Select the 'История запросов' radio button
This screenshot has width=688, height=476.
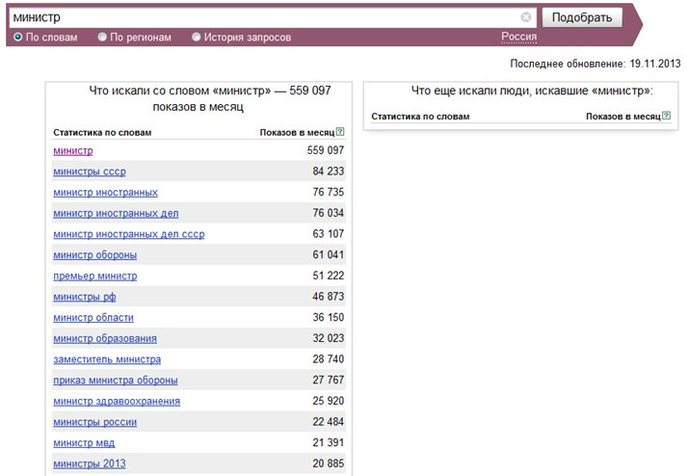(196, 37)
